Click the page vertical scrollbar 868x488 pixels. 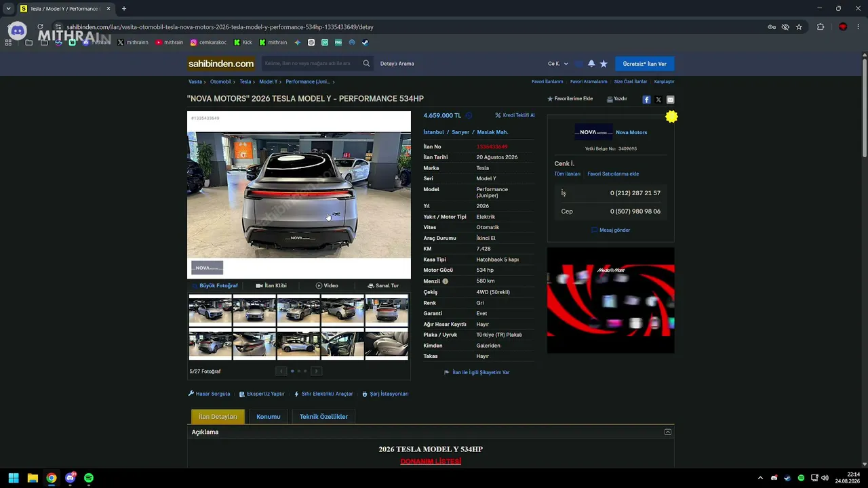coord(864,108)
